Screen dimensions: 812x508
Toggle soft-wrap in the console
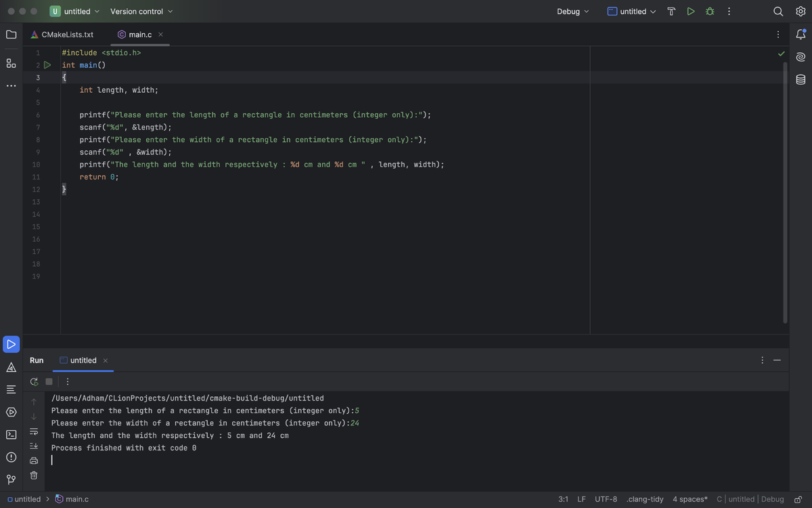33,431
